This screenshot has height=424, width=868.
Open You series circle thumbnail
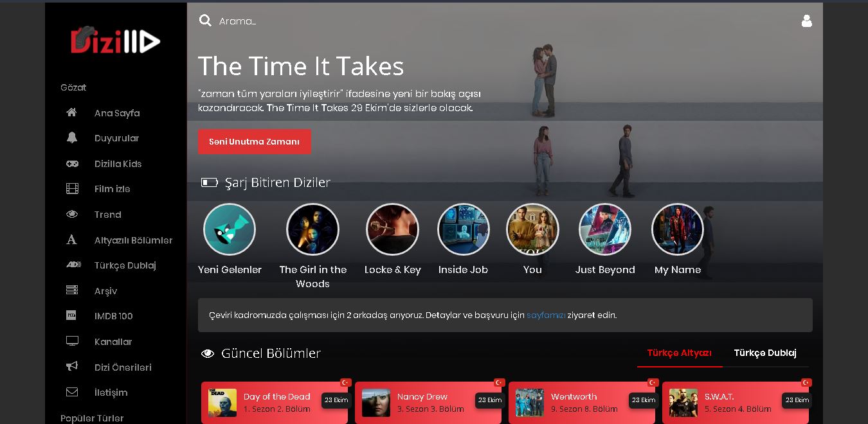coord(532,229)
